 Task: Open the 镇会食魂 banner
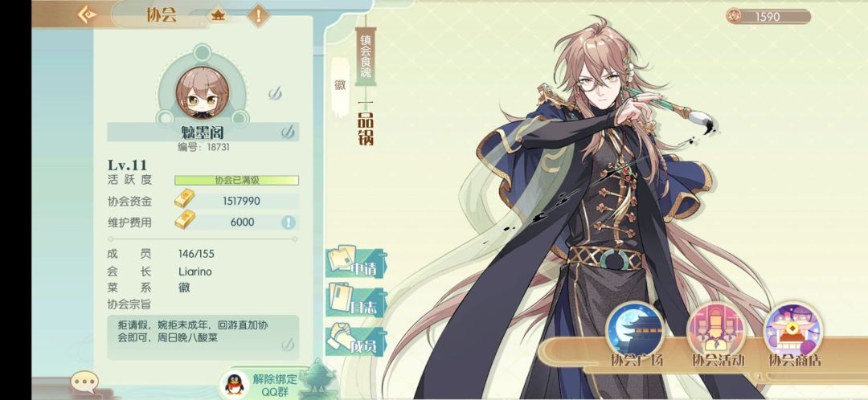point(366,56)
